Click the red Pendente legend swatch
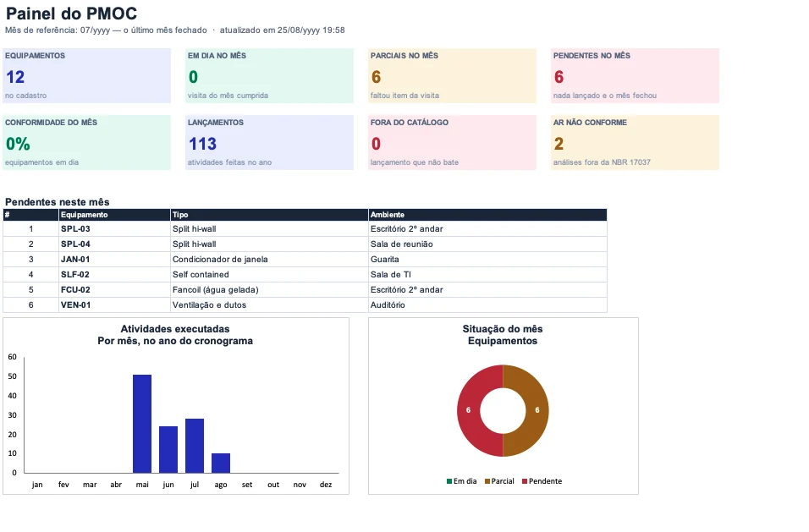Image resolution: width=809 pixels, height=532 pixels. coord(525,481)
